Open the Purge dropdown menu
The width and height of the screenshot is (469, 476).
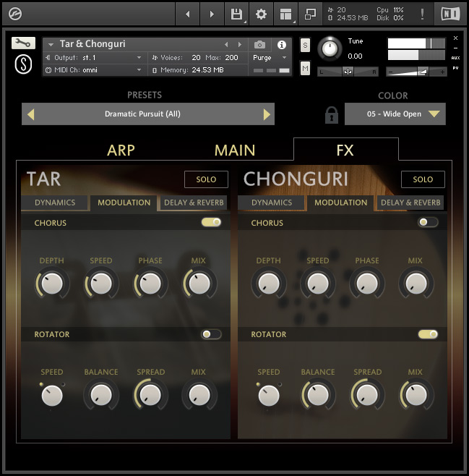[270, 58]
